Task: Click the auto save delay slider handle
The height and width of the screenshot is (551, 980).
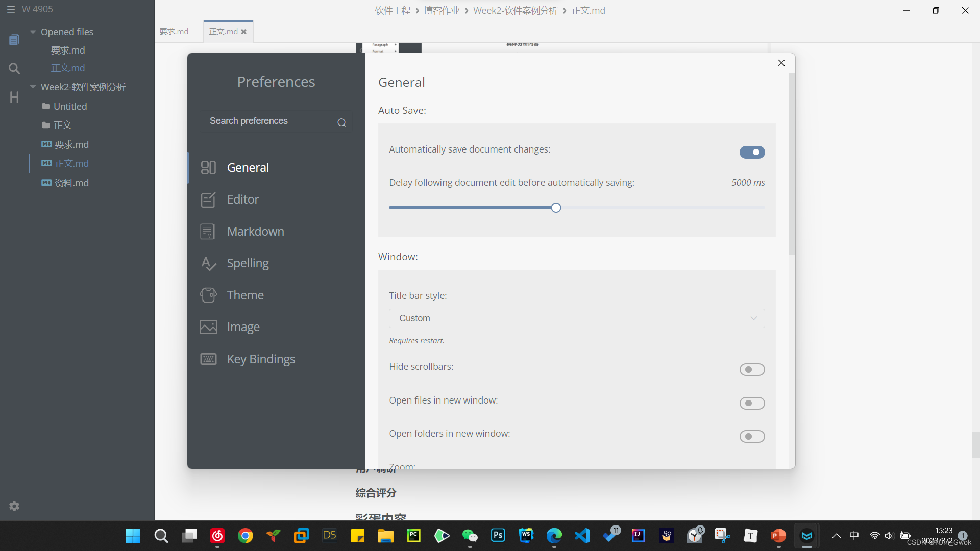Action: coord(556,208)
